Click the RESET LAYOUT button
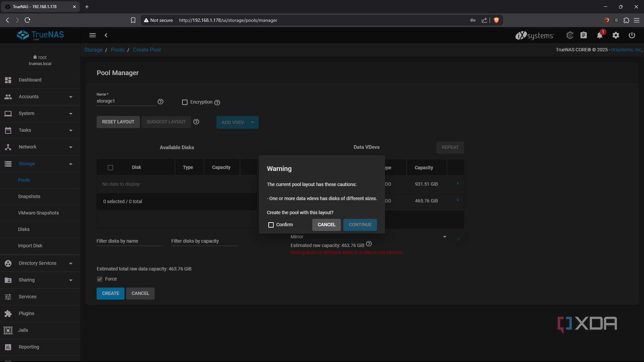Viewport: 644px width, 362px height. coord(118,122)
